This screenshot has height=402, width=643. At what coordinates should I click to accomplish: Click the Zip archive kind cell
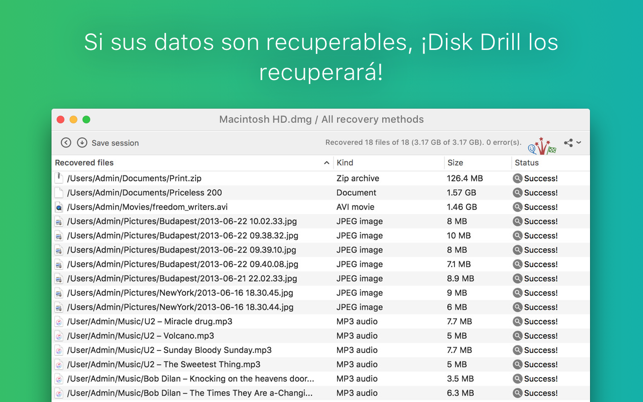click(358, 178)
